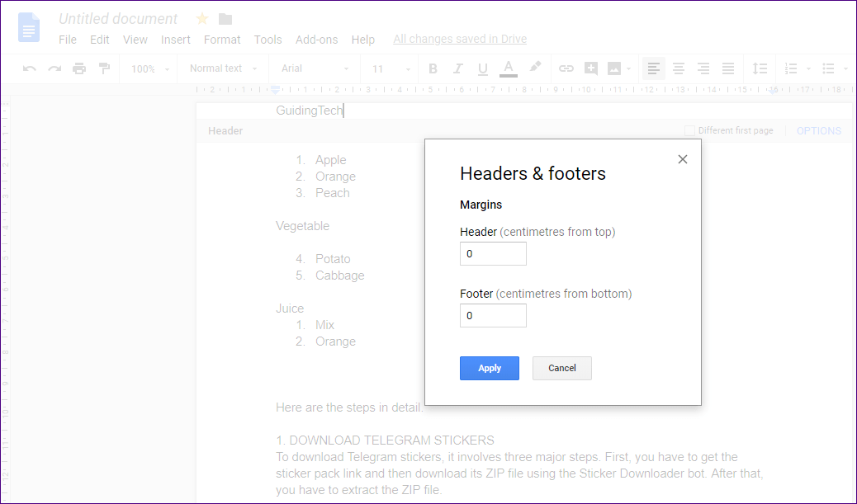Enable Different first page checkbox
The width and height of the screenshot is (857, 504).
(x=689, y=130)
